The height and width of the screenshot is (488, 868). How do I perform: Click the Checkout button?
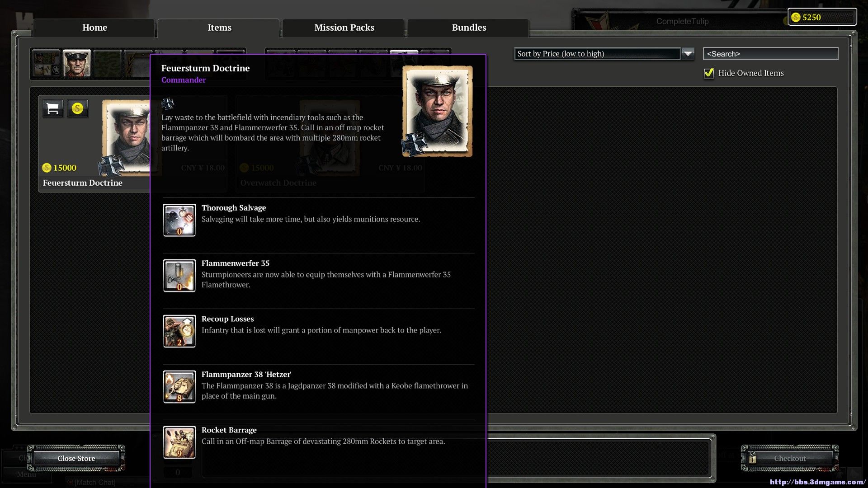click(x=789, y=458)
